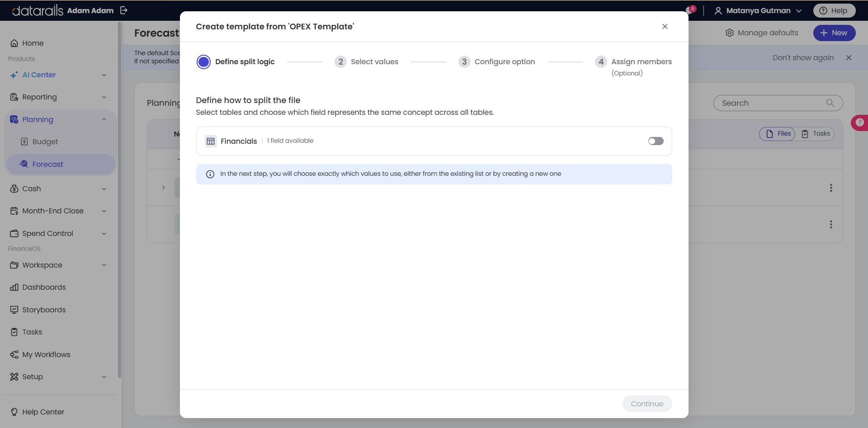
Task: Click the Planning icon in sidebar
Action: pyautogui.click(x=14, y=120)
